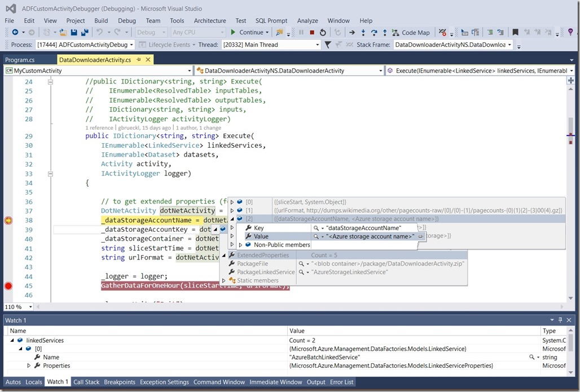
Task: Click the Open File folder icon
Action: click(x=63, y=33)
